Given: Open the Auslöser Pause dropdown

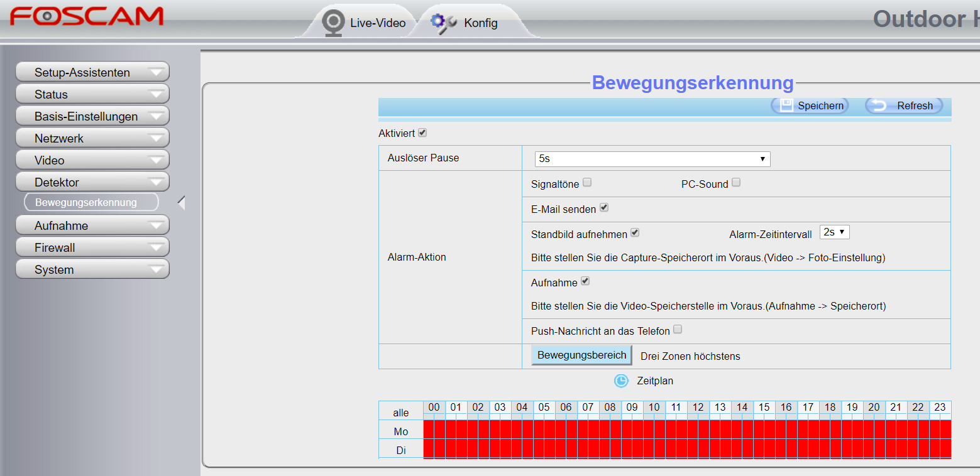Looking at the screenshot, I should coord(652,159).
